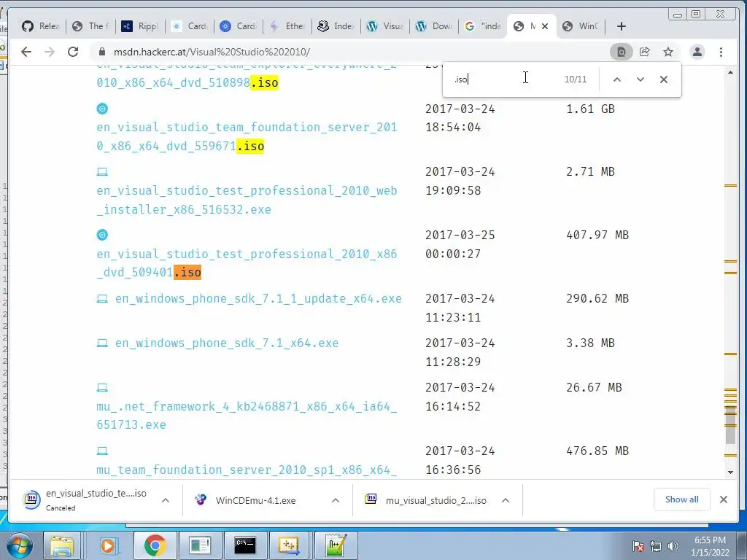The image size is (747, 560).
Task: Click the find-in-page icon in address bar
Action: [x=622, y=52]
